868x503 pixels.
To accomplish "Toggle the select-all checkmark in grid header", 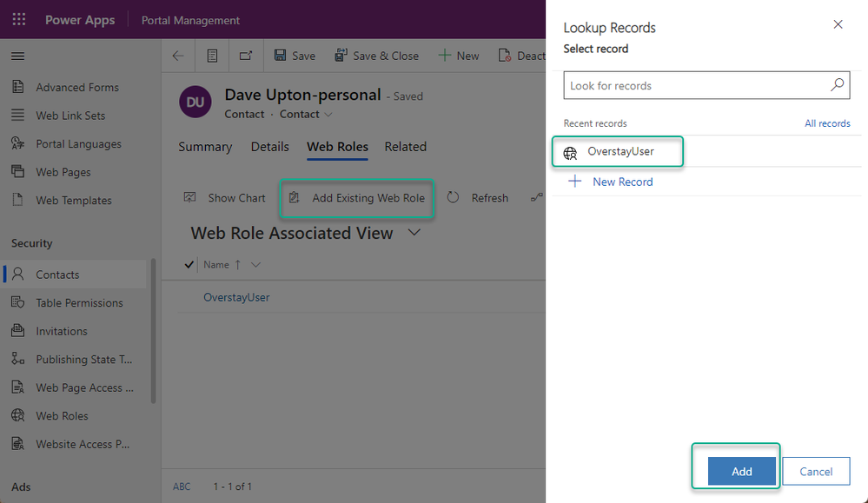I will click(189, 264).
